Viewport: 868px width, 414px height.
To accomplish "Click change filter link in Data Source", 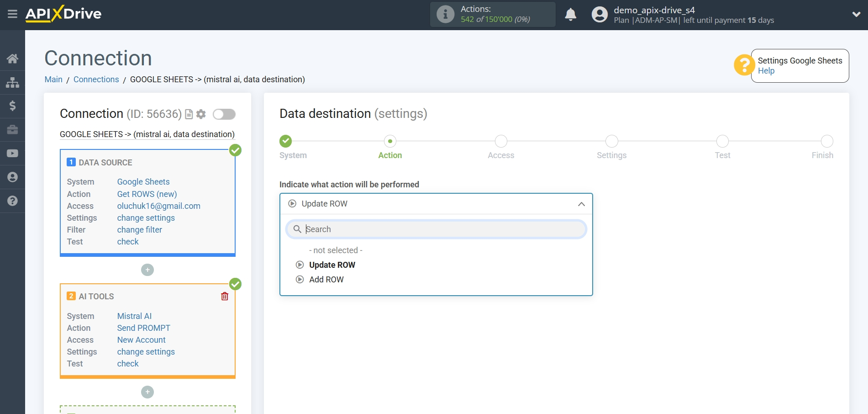I will coord(139,230).
